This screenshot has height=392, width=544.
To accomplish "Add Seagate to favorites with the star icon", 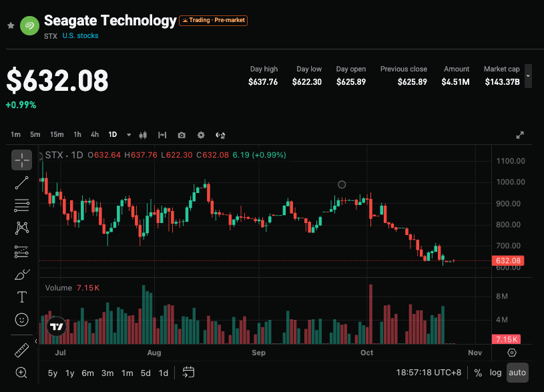I will click(11, 25).
